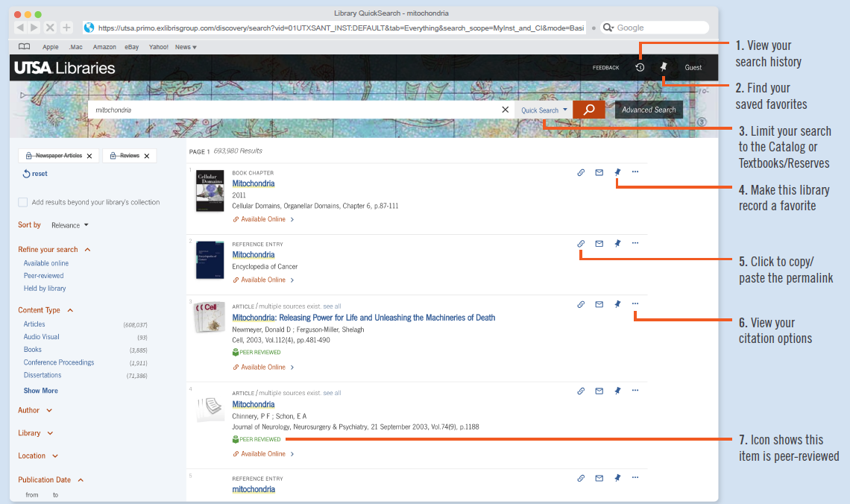Open more options for Chinnery article
This screenshot has width=850, height=504.
pos(635,391)
